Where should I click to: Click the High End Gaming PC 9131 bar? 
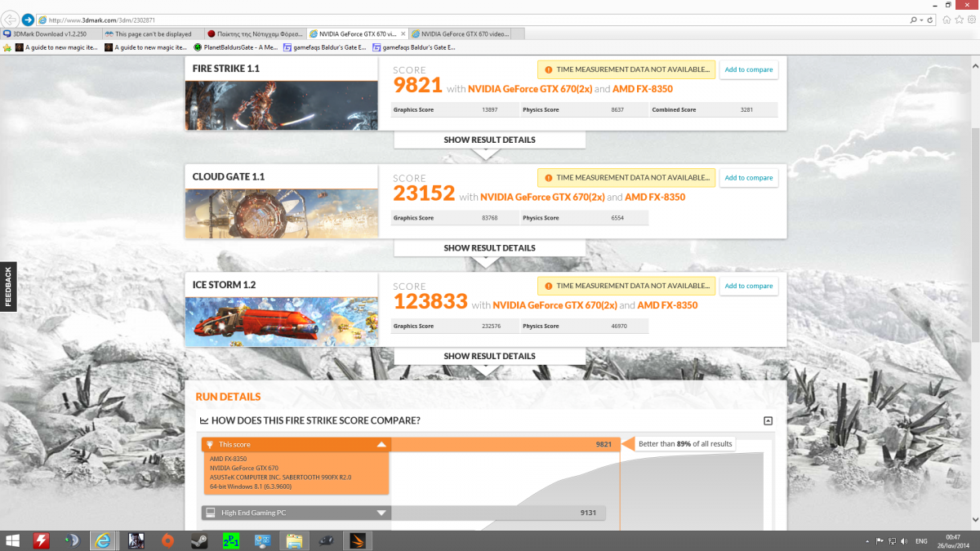click(x=403, y=513)
